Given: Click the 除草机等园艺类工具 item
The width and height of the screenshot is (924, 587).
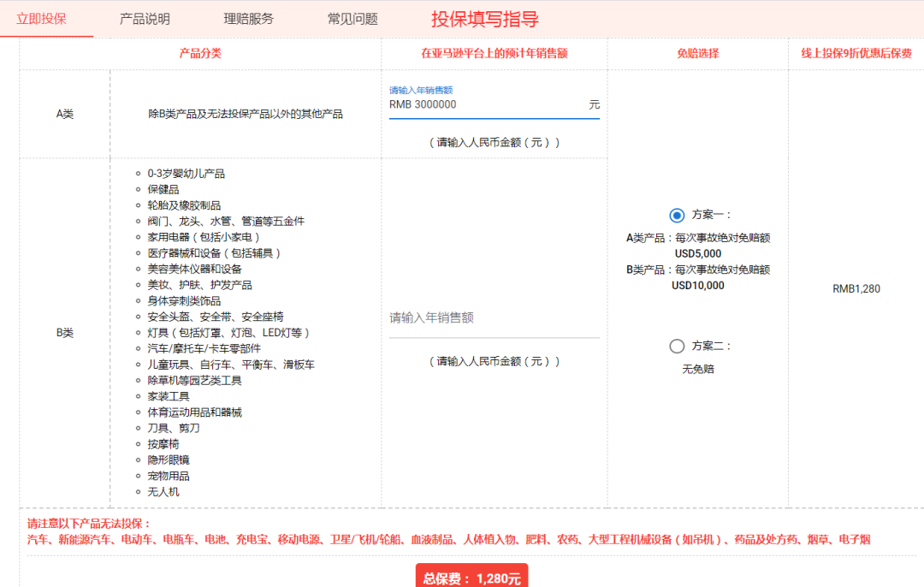Looking at the screenshot, I should click(194, 380).
